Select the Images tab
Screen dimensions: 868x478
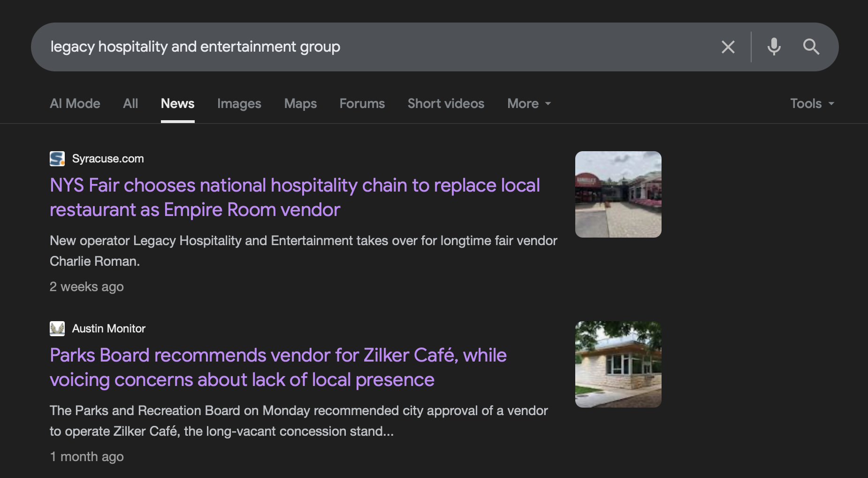(239, 104)
